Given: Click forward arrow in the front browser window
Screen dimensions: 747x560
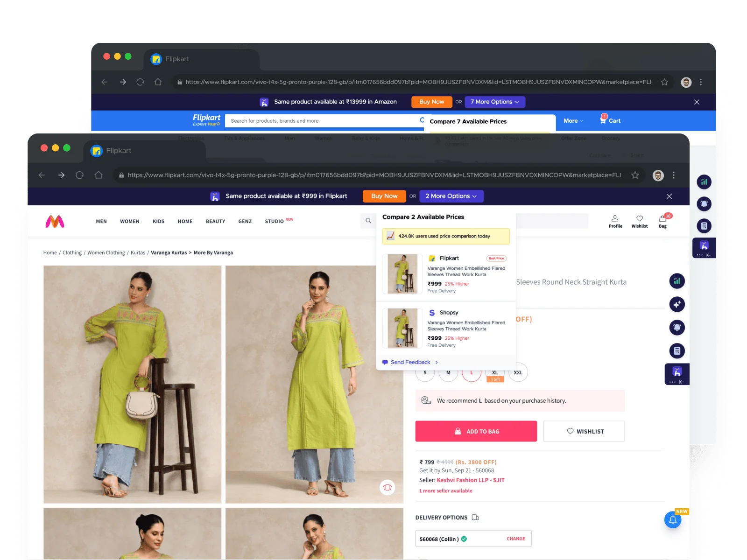Looking at the screenshot, I should (x=61, y=175).
